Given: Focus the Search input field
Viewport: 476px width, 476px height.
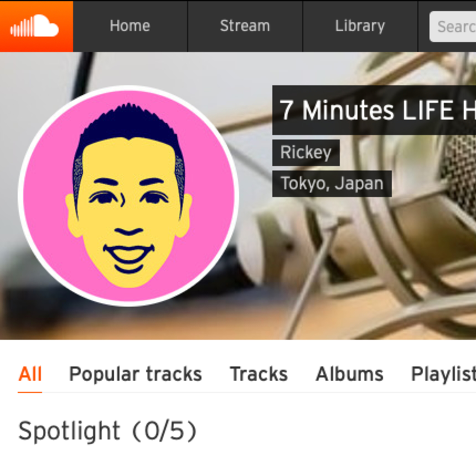Looking at the screenshot, I should [x=453, y=27].
